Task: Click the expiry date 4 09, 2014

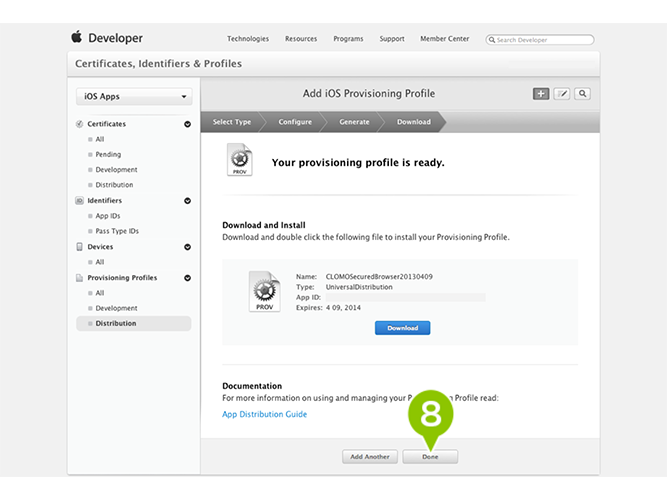Action: (343, 308)
